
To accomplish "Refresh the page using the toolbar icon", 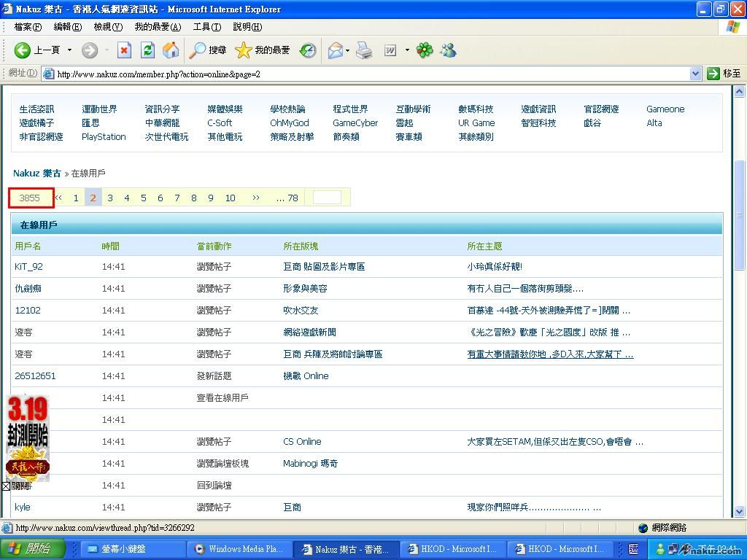I will 147,50.
